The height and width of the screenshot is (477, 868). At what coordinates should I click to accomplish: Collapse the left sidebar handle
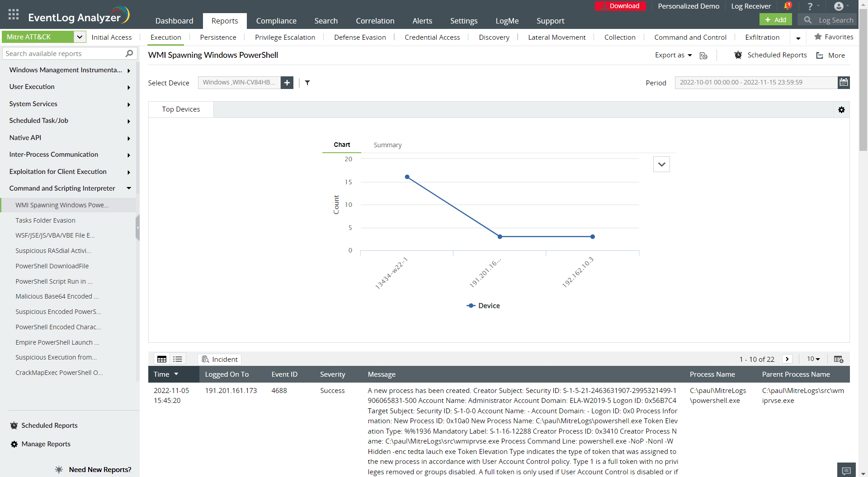tap(137, 228)
